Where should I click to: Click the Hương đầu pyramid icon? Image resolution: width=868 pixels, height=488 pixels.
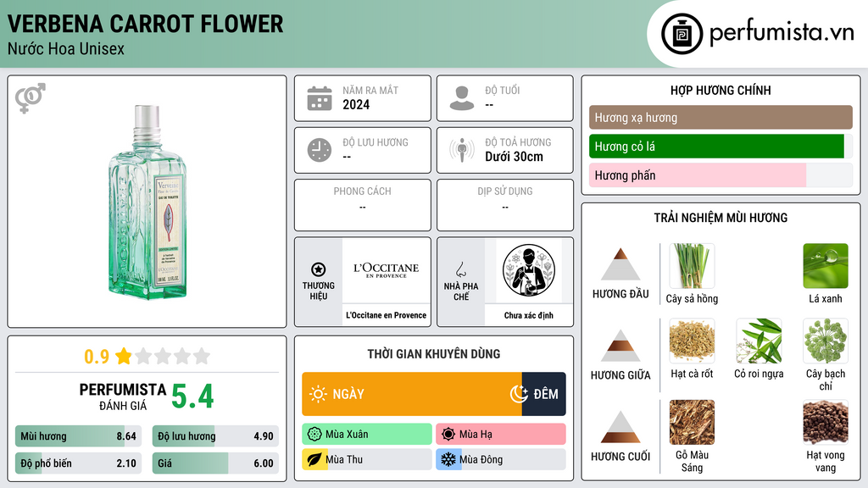[620, 264]
